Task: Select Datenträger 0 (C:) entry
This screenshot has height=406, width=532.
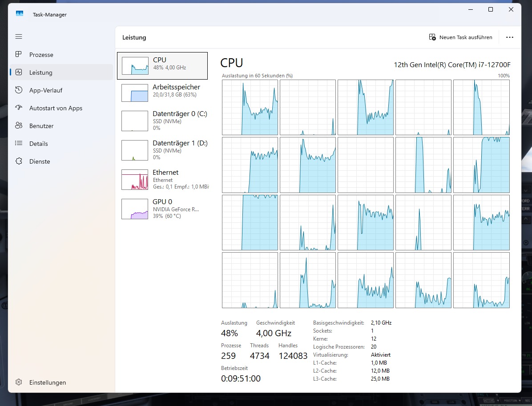Action: (x=162, y=121)
